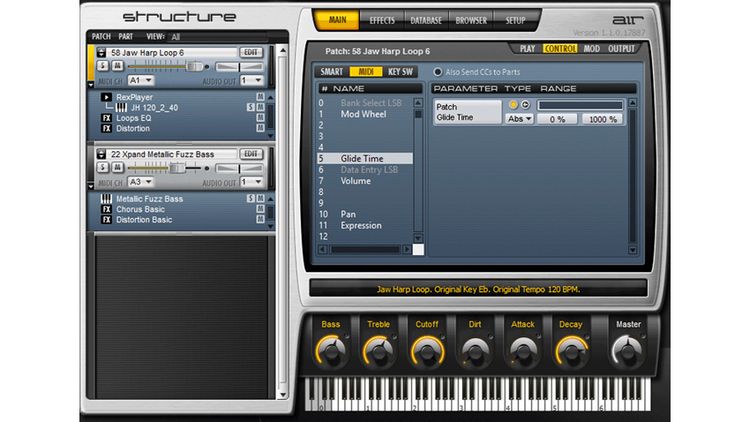Viewport: 750px width, 422px height.
Task: Click the Master volume knob
Action: [628, 352]
